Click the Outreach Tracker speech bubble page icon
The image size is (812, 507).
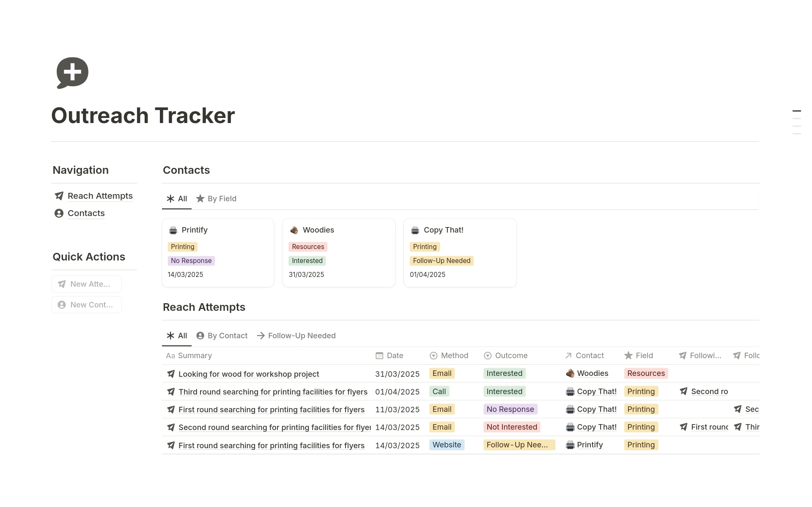[72, 72]
